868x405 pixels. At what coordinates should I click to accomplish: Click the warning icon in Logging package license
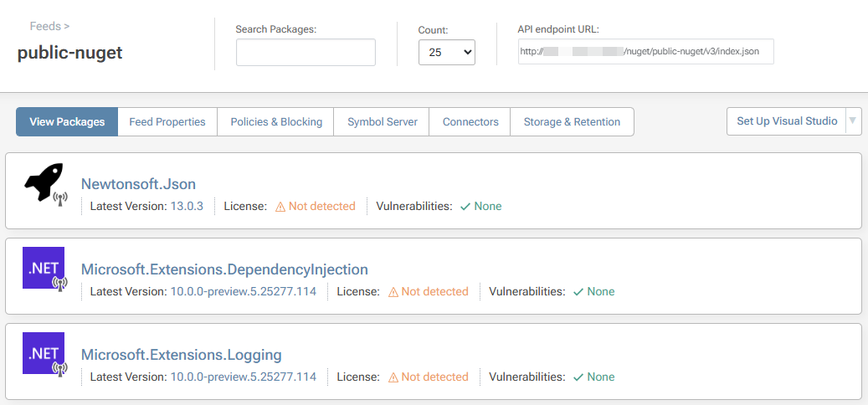coord(393,377)
